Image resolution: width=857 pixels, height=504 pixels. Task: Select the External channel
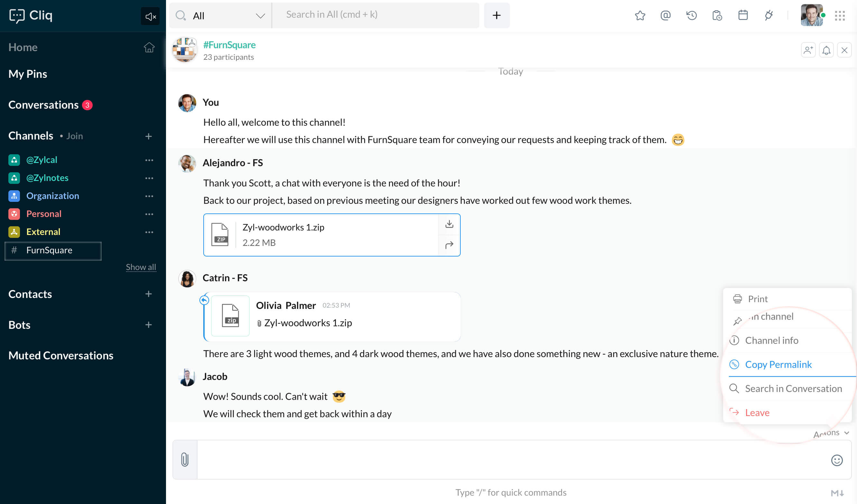click(43, 232)
